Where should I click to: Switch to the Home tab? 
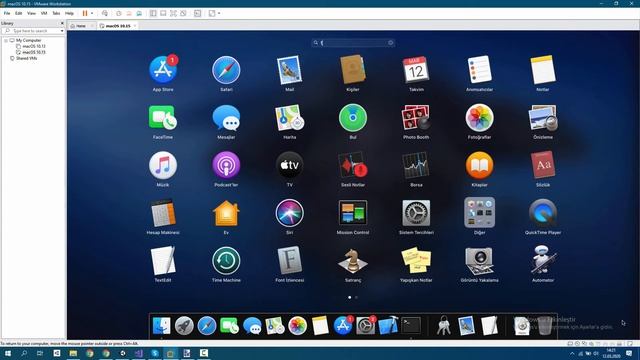pyautogui.click(x=81, y=26)
